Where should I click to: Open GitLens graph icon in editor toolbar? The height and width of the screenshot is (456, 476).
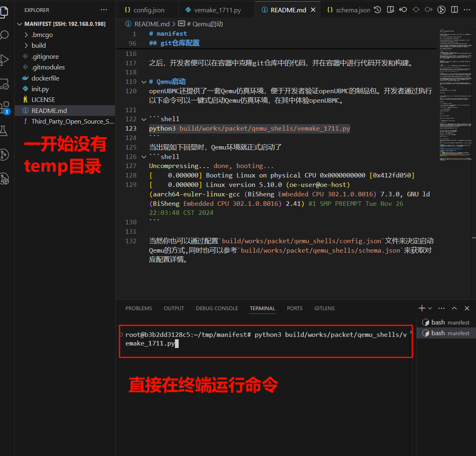pos(442,10)
